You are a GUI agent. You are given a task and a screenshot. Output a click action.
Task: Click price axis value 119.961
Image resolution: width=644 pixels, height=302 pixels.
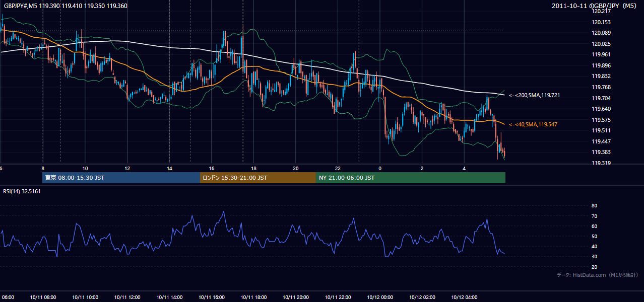(602, 54)
